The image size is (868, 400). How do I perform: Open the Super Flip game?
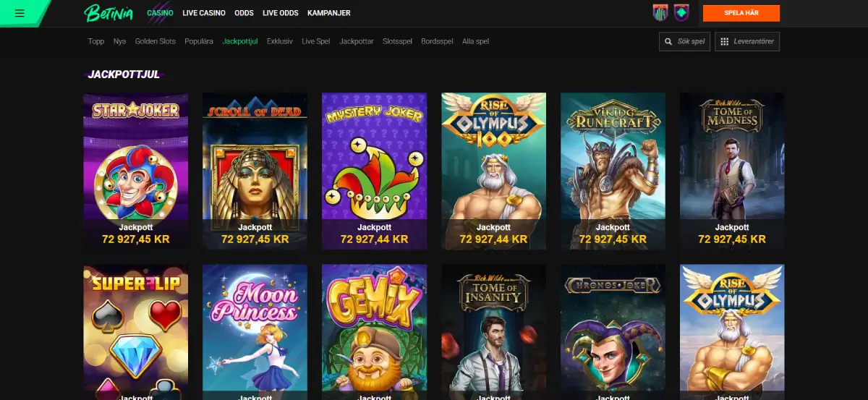pos(136,332)
